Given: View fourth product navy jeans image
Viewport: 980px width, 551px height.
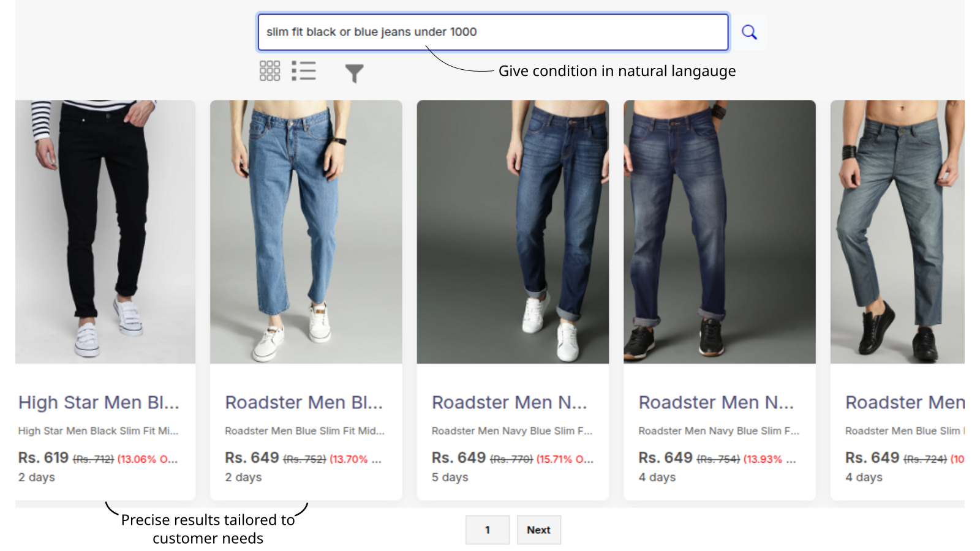Looking at the screenshot, I should (x=719, y=231).
